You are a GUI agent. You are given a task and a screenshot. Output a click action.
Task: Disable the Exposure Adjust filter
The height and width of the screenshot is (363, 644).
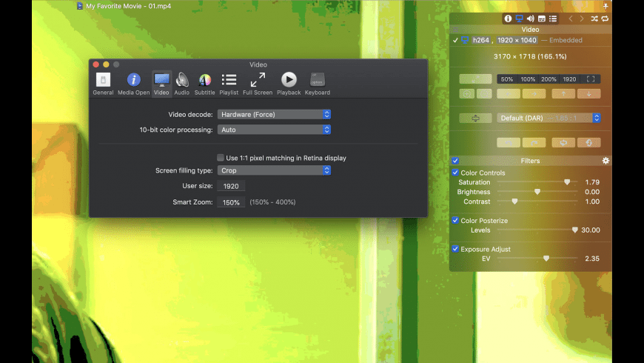pos(455,249)
